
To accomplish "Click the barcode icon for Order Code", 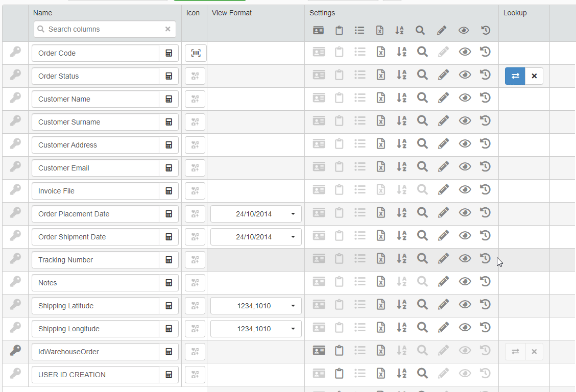I will coord(196,53).
